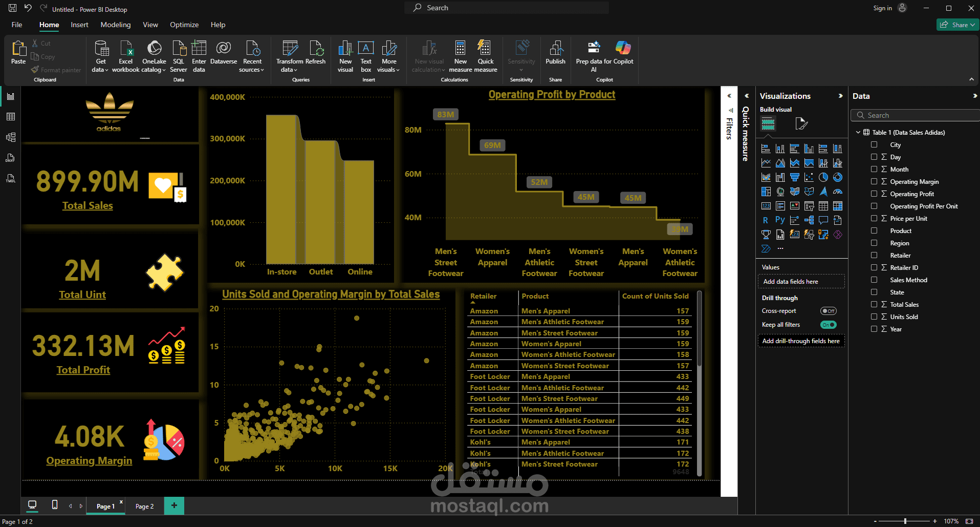The height and width of the screenshot is (527, 980).
Task: Click Sign in at top
Action: [x=882, y=8]
